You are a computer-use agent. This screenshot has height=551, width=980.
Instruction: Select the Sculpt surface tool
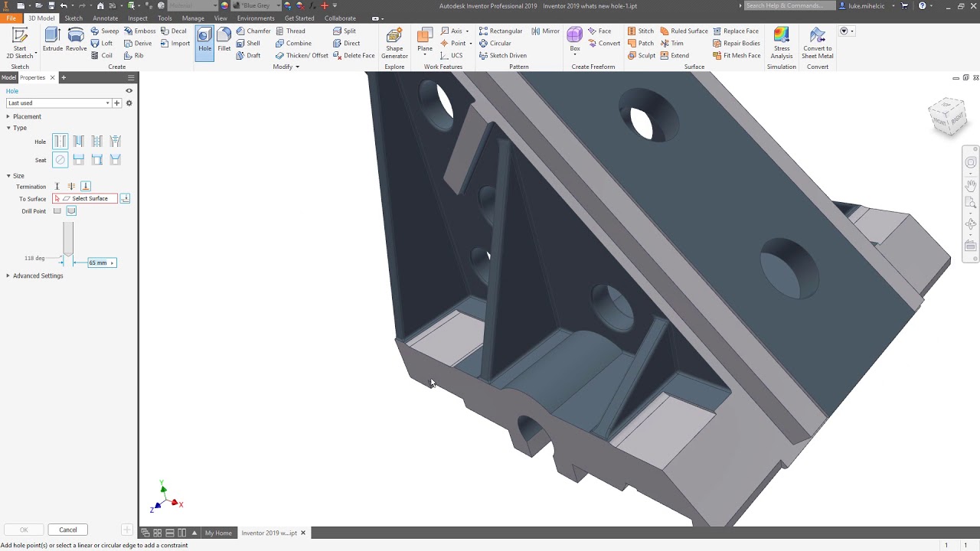click(x=642, y=56)
